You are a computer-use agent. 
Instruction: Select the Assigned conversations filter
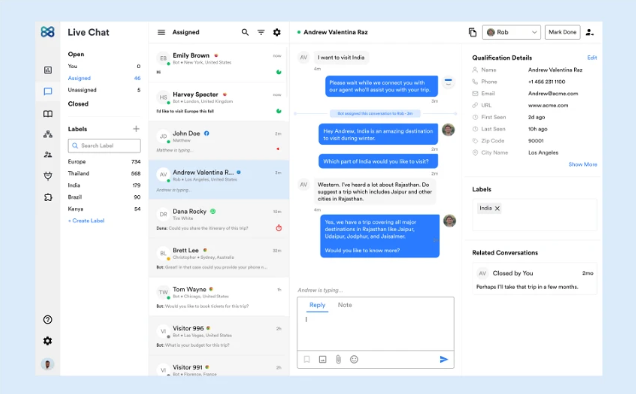[104, 78]
